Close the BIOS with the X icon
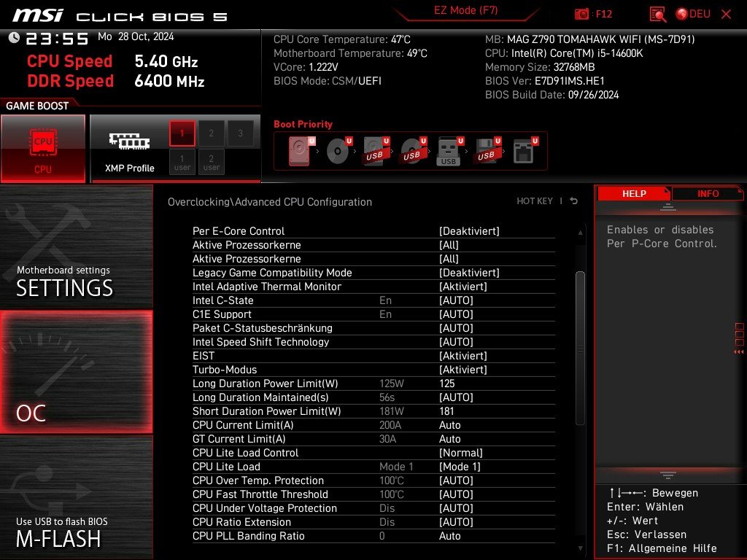Screen dimensions: 747x560 point(726,15)
